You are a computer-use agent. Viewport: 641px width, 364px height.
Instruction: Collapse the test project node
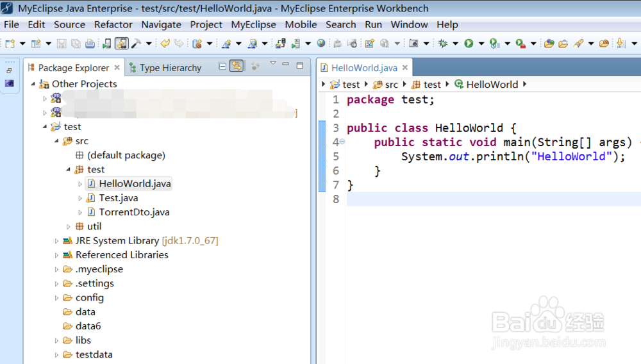(x=45, y=127)
